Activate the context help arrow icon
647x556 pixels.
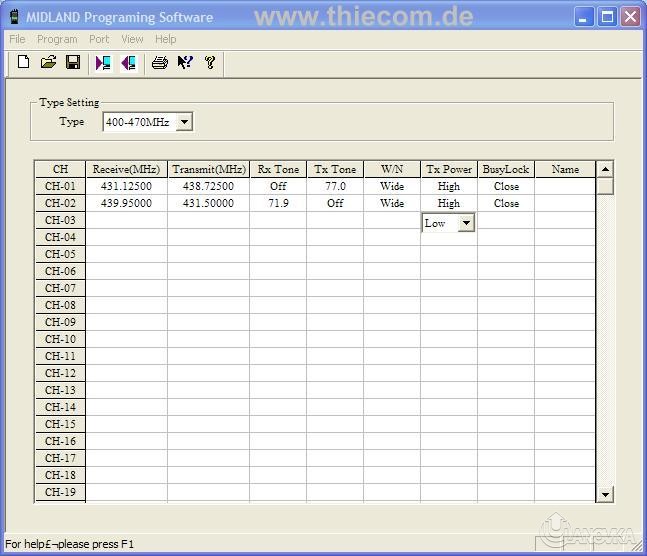185,63
